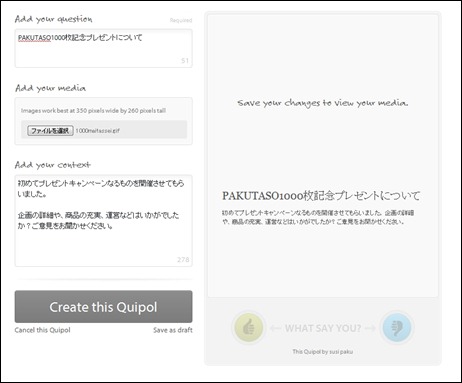The width and height of the screenshot is (462, 383).
Task: Click the Cancel this Quipol link
Action: click(42, 330)
